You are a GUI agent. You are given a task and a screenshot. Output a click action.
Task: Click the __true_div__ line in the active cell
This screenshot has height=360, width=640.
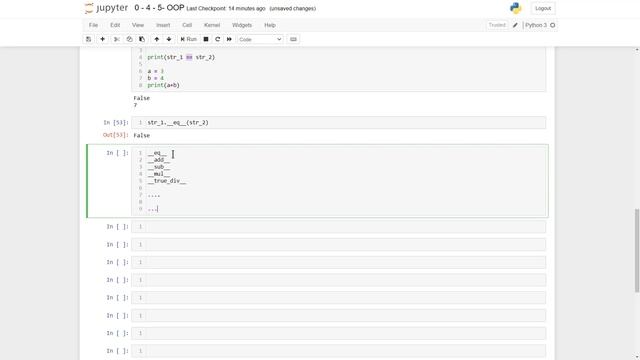(167, 181)
